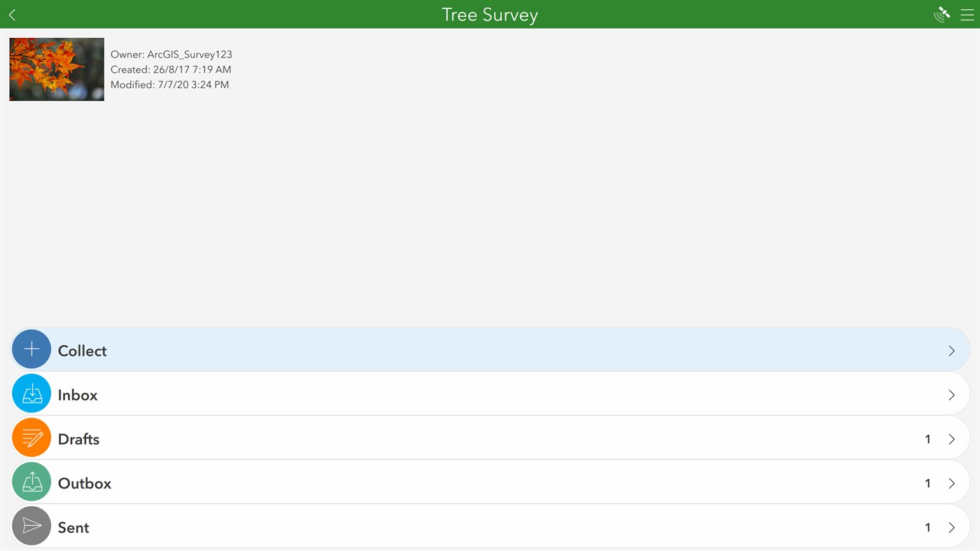Open the Sent items chevron

pyautogui.click(x=951, y=527)
